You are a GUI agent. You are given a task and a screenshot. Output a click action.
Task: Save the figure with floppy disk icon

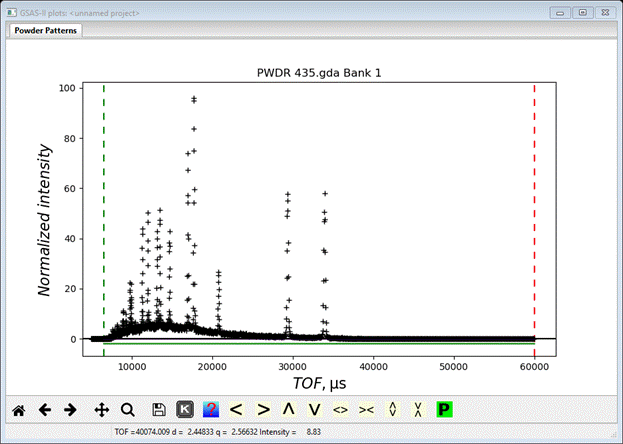(159, 409)
